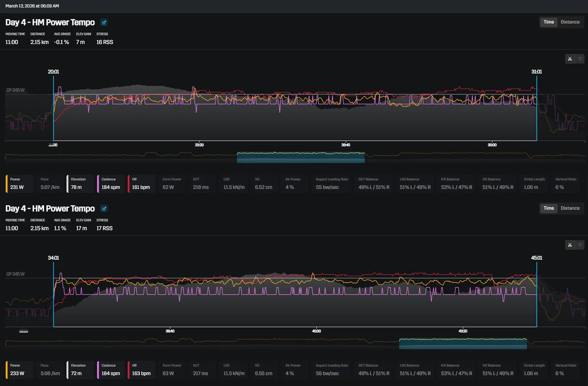The image size is (588, 386).
Task: Toggle the VO 6.55 cm metric
Action: [x=266, y=370]
